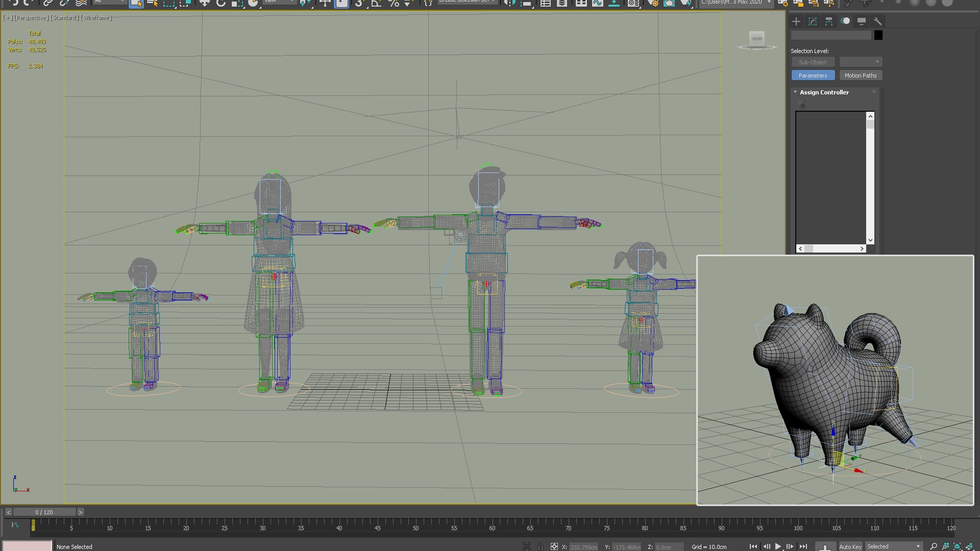This screenshot has height=551, width=980.
Task: Open the Hierarchy command panel tab
Action: [828, 21]
